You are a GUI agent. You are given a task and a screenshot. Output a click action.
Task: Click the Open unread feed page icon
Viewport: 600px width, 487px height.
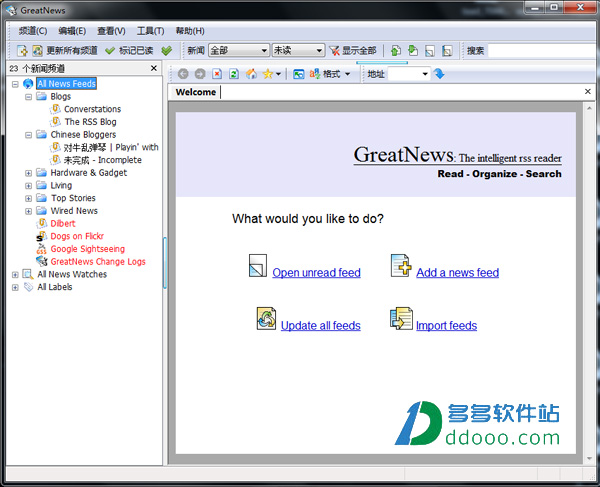pyautogui.click(x=258, y=265)
